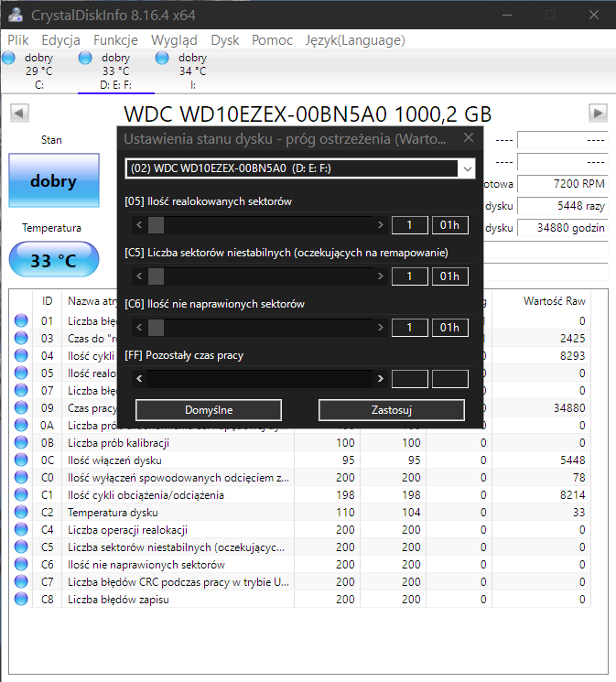Click blue status orb for drive D: E: F:

point(85,58)
